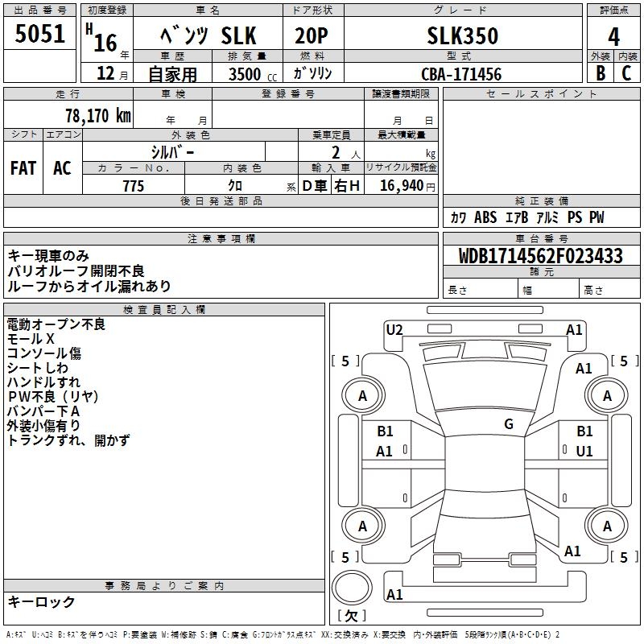Click the spare tire circle above 欠

(351, 587)
